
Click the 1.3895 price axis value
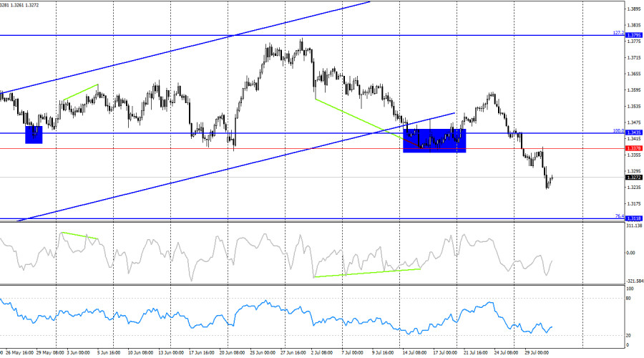pos(634,9)
